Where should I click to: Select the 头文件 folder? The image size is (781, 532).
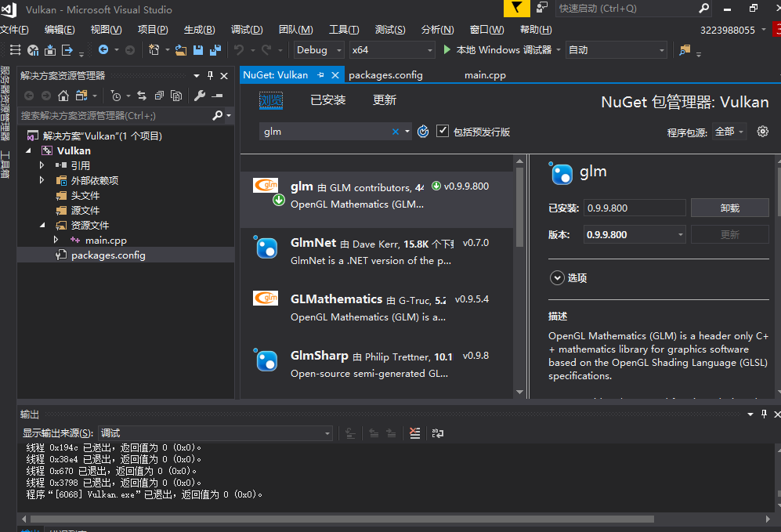coord(85,195)
